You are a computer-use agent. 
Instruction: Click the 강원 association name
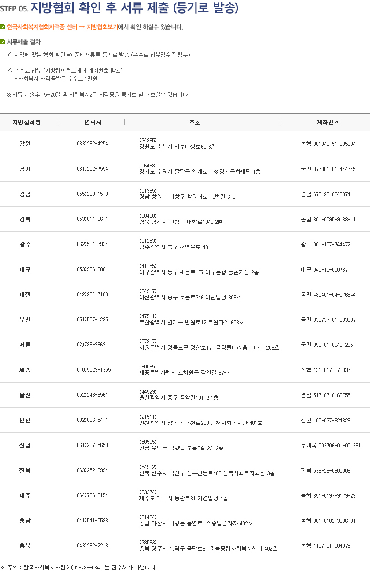25,144
